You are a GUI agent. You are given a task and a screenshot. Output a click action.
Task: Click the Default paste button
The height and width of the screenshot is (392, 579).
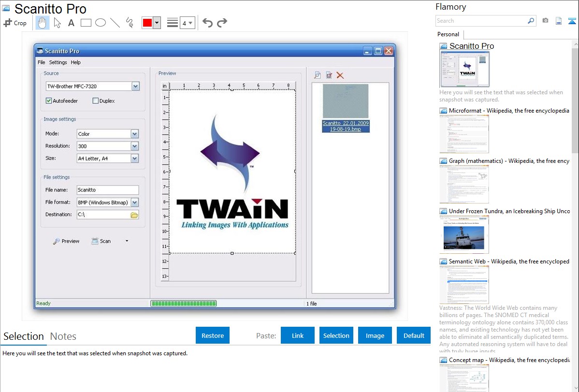point(414,335)
